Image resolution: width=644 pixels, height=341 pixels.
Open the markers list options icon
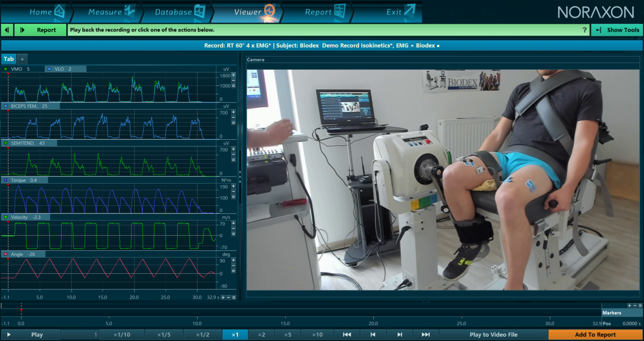pos(641,305)
